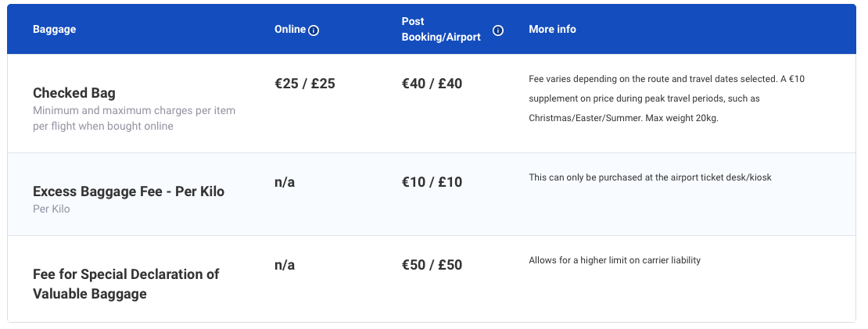Select the Excess Baggage Fee - Per Kilo title

pos(128,191)
